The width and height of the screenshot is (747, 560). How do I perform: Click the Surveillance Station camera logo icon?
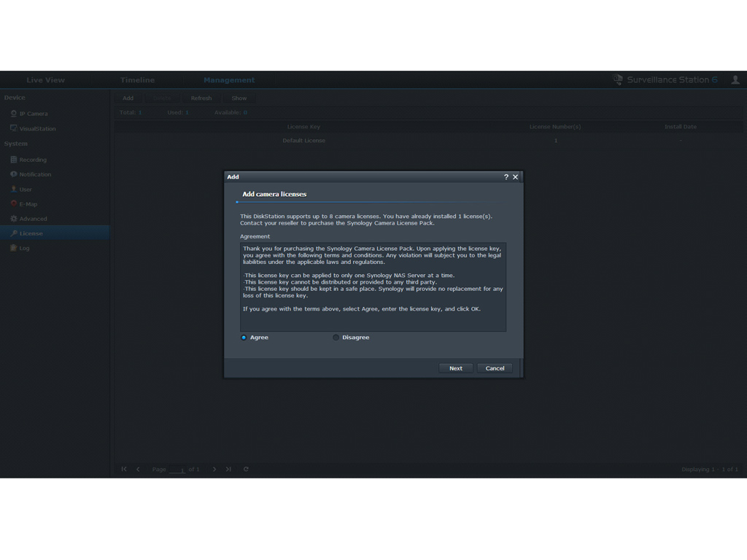[x=617, y=79]
